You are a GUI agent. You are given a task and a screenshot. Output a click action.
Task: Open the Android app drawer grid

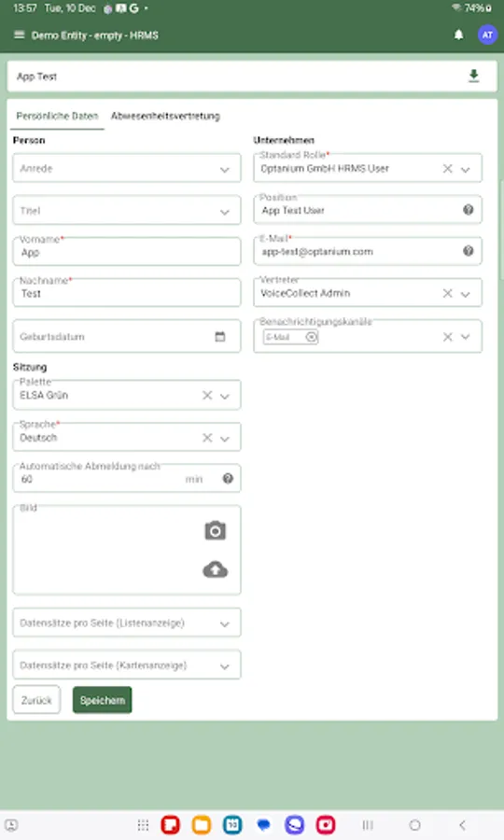coord(143,825)
